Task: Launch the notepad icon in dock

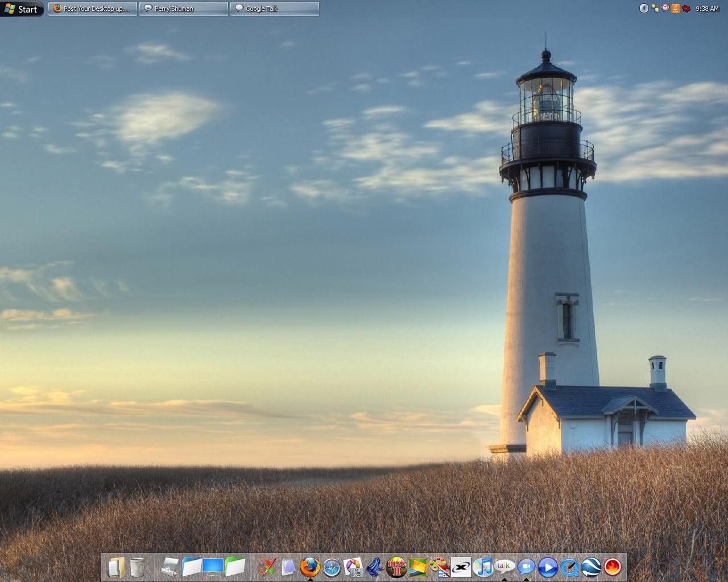Action: click(289, 567)
